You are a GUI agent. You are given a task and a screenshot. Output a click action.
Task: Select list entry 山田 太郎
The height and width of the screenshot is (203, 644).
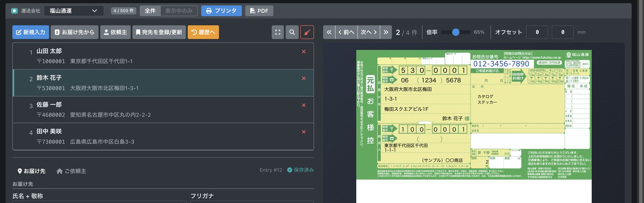[x=163, y=56]
